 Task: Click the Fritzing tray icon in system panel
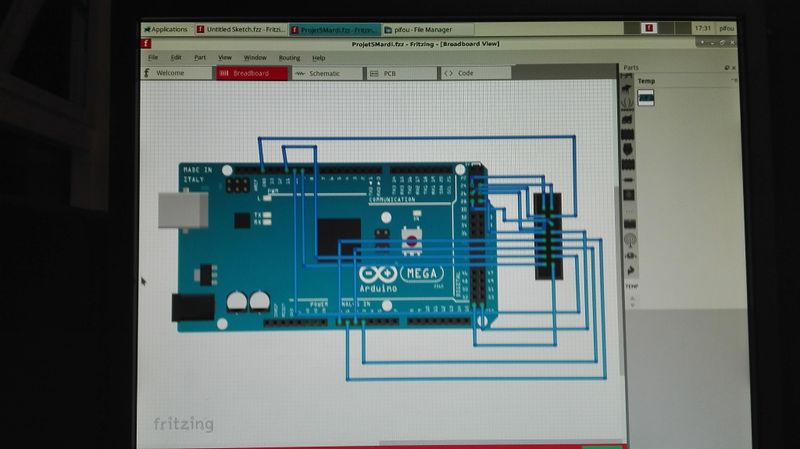(649, 29)
